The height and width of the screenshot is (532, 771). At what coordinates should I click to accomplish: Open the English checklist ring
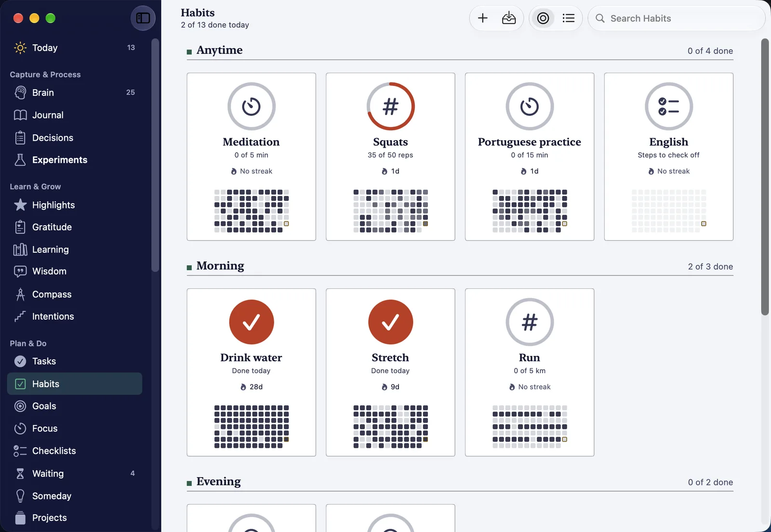pos(669,106)
